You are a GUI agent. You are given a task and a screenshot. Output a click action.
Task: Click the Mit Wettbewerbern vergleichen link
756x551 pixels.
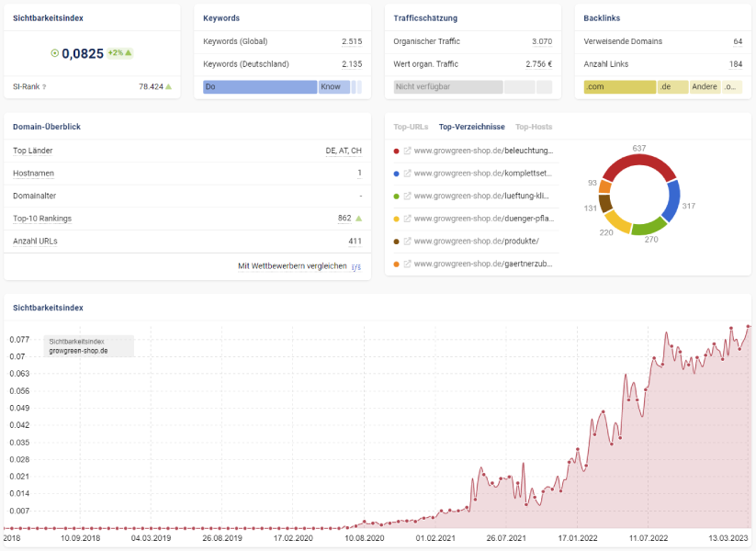pos(292,266)
